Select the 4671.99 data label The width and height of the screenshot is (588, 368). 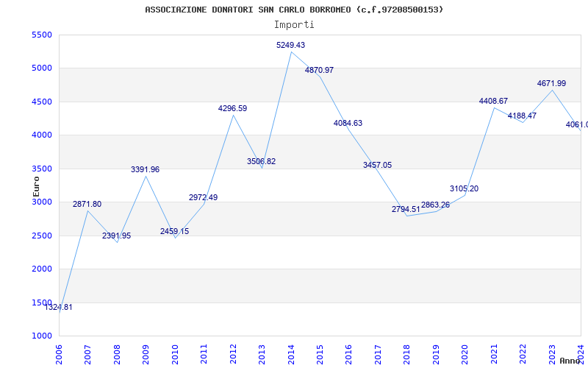pos(552,83)
